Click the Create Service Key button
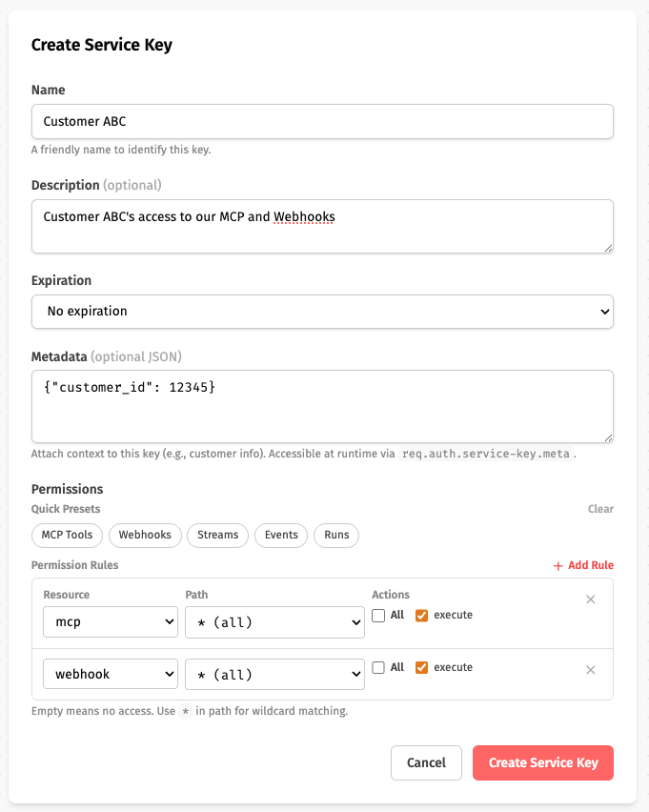 (x=542, y=762)
